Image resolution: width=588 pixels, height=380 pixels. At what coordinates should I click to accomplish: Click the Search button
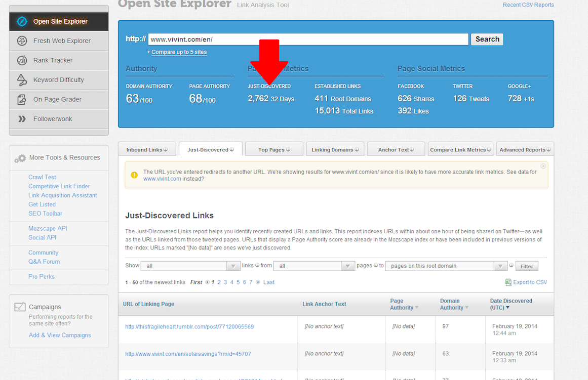487,39
